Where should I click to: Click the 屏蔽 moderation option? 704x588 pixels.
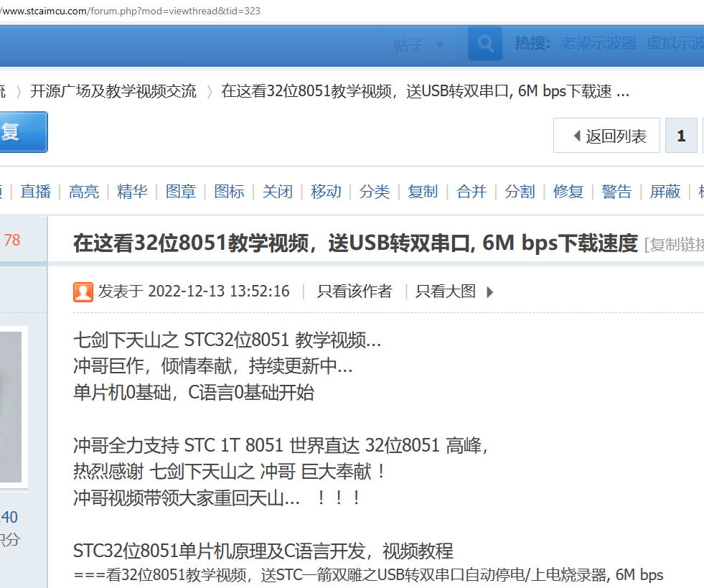click(x=665, y=192)
